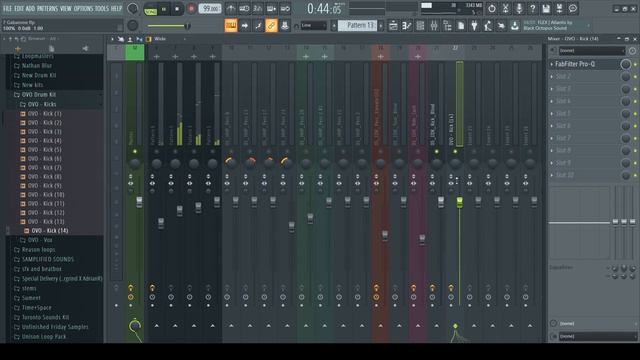Click the question mark help icon
This screenshot has width=640, height=360.
pyautogui.click(x=532, y=8)
